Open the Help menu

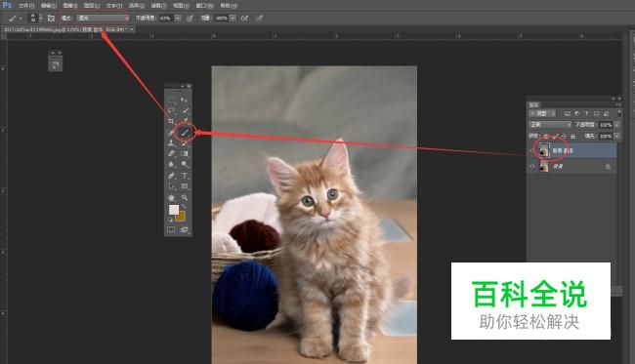coord(229,6)
